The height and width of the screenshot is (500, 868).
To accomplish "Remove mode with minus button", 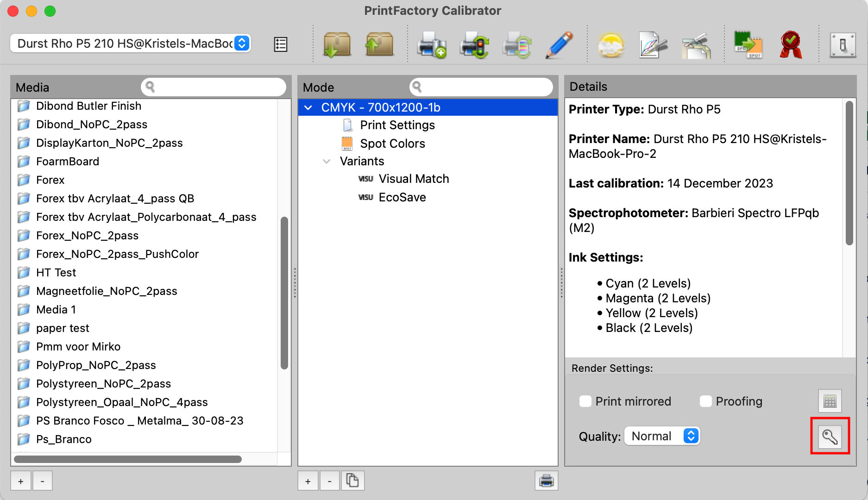I will [329, 481].
